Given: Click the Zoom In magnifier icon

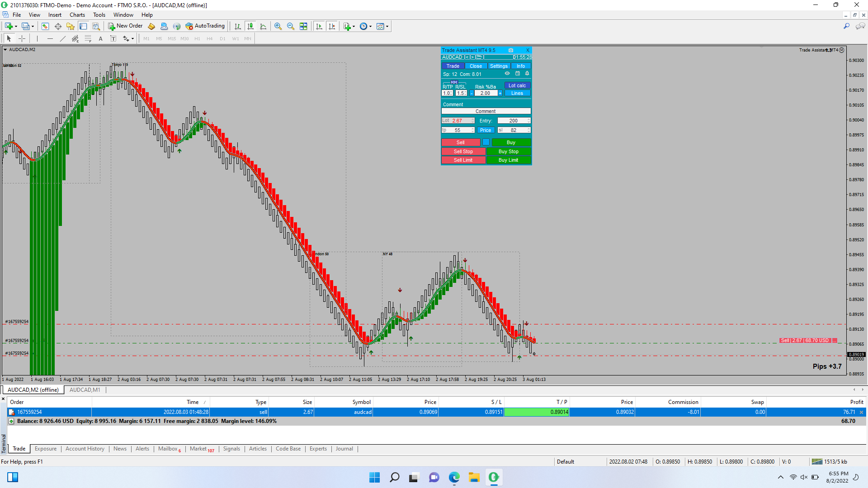Looking at the screenshot, I should point(278,26).
